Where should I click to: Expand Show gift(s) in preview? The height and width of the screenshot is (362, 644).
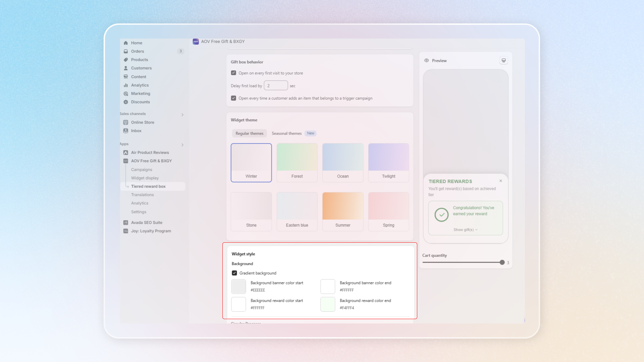[465, 230]
